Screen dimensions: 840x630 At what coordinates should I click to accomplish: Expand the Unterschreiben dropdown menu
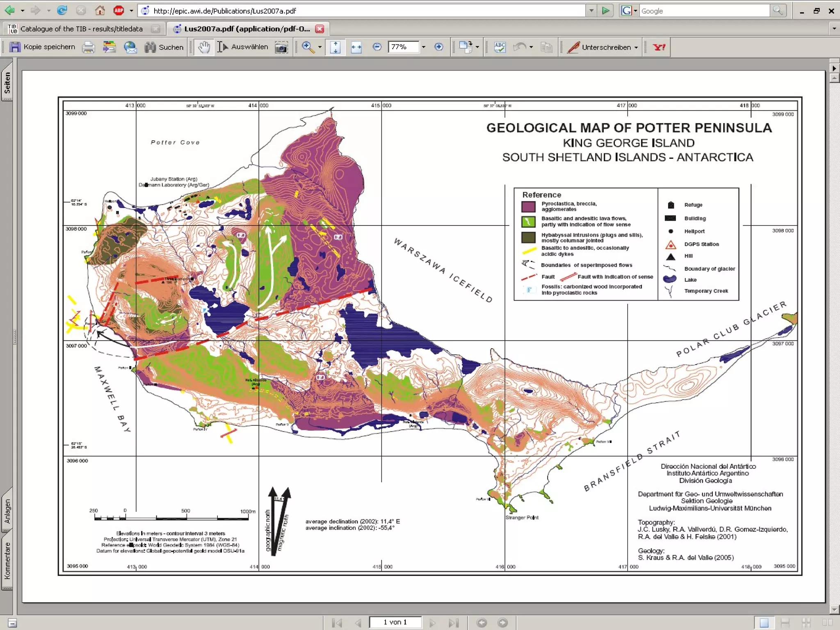click(x=636, y=48)
